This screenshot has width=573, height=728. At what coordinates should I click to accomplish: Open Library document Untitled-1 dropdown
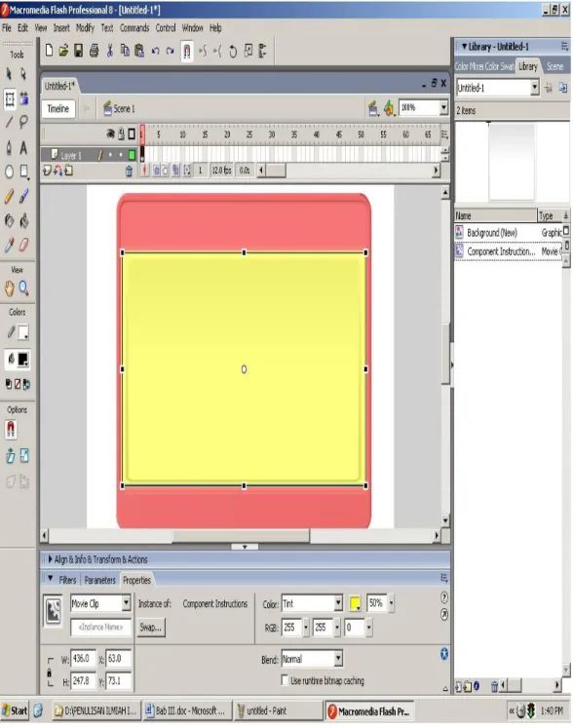(534, 88)
